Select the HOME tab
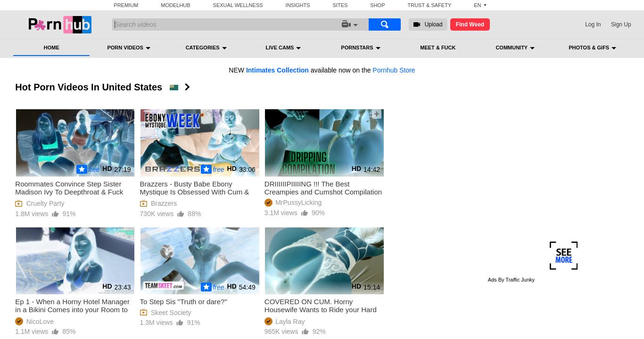The height and width of the screenshot is (339, 644). pos(51,48)
